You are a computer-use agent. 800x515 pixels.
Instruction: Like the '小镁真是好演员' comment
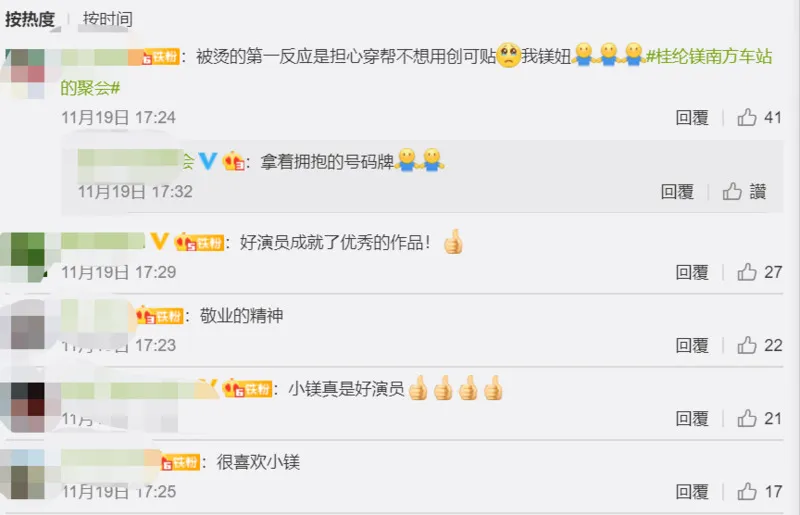[747, 419]
